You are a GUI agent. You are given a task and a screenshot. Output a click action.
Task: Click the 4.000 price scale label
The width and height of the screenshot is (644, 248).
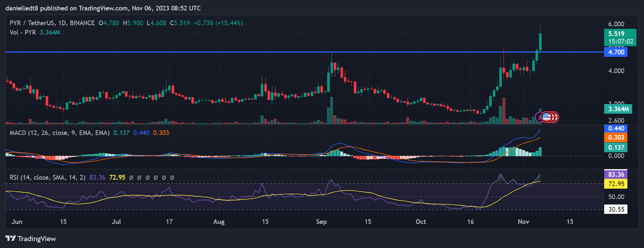click(x=616, y=71)
